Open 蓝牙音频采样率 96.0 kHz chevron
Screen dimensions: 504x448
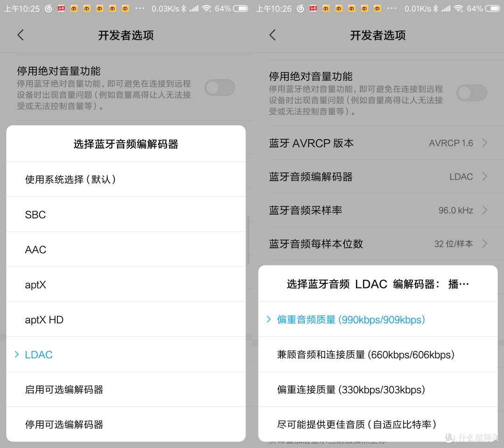pos(485,210)
